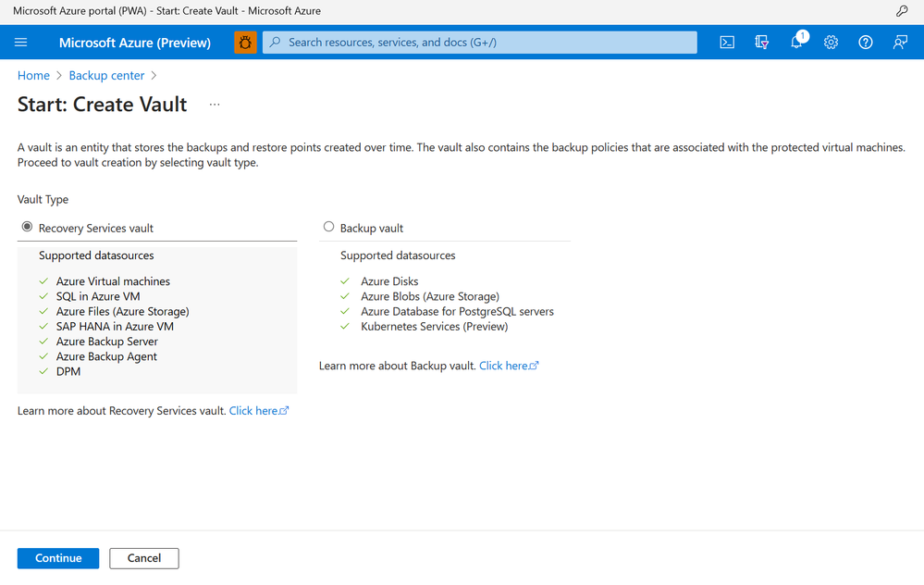Click the DPM datasource entry
Screen dimensions: 924x585
(x=68, y=371)
